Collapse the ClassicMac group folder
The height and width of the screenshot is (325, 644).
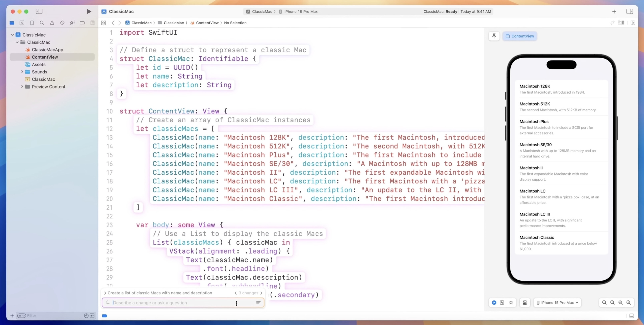[17, 42]
